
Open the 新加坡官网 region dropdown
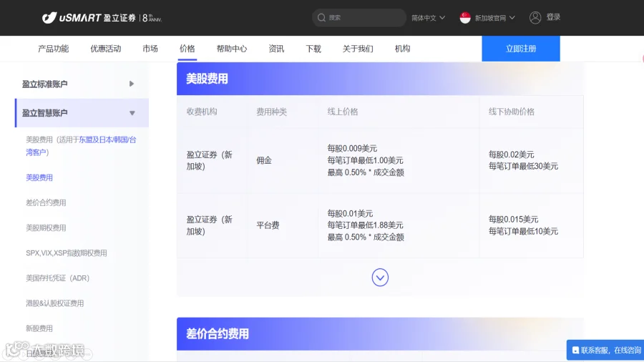(x=494, y=18)
